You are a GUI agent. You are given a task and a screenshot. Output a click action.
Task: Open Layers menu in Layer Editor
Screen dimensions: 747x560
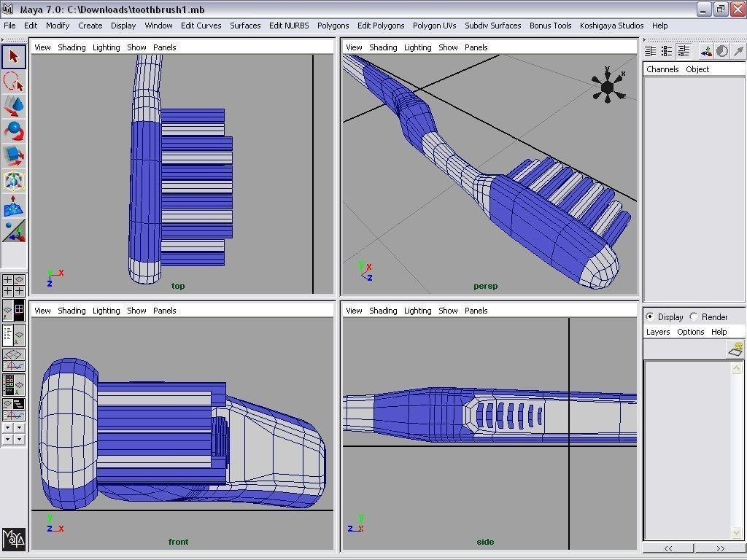point(658,332)
